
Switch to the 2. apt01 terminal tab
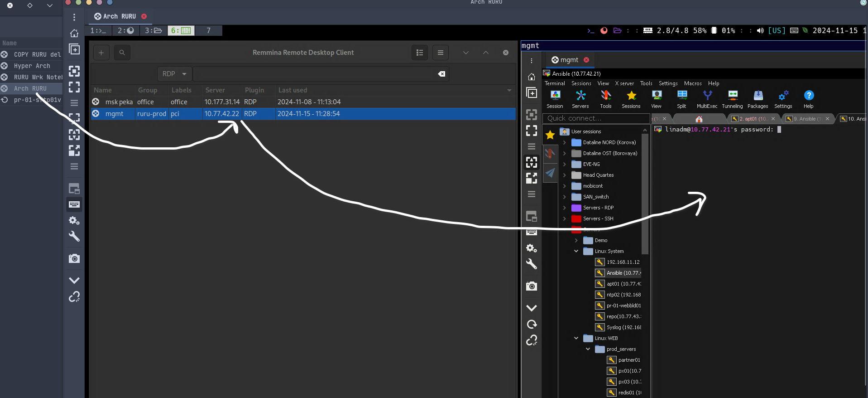click(754, 119)
